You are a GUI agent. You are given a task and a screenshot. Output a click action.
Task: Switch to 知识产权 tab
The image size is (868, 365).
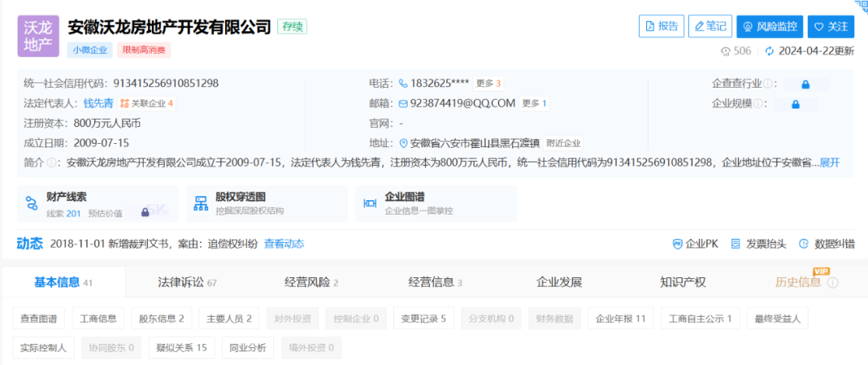(x=683, y=282)
